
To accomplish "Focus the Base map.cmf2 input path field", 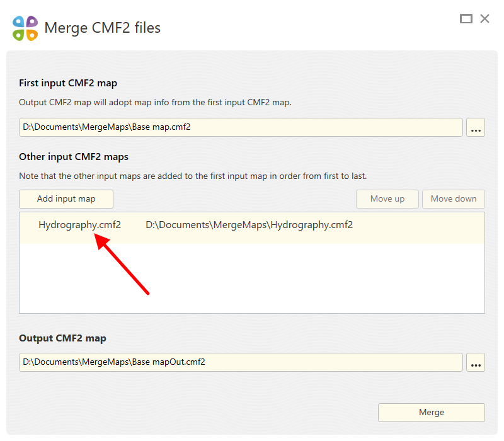I will point(241,127).
